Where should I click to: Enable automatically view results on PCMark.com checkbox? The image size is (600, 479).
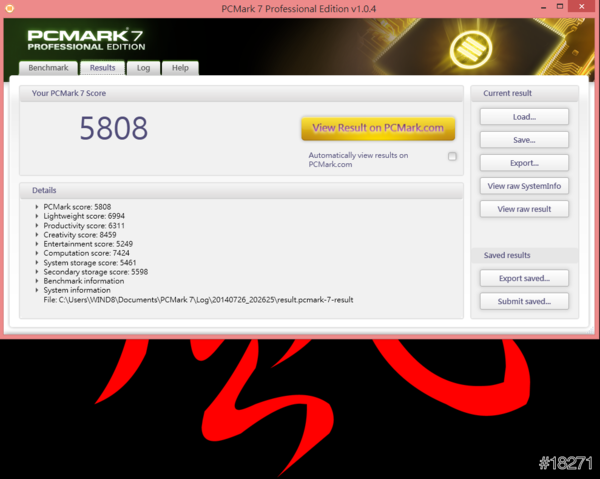(x=452, y=156)
